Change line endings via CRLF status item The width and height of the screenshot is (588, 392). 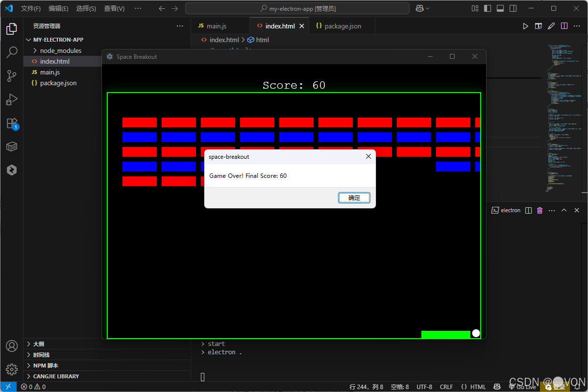coord(446,387)
